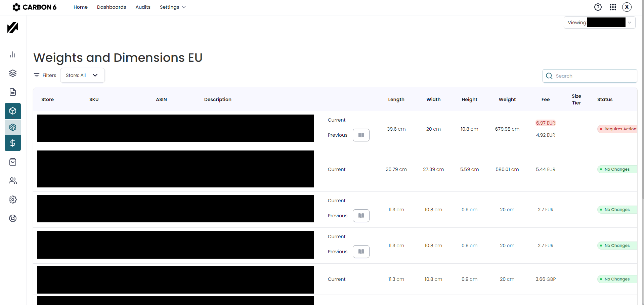Click the Weights and Dimensions EU heading
644x305 pixels.
coord(118,58)
